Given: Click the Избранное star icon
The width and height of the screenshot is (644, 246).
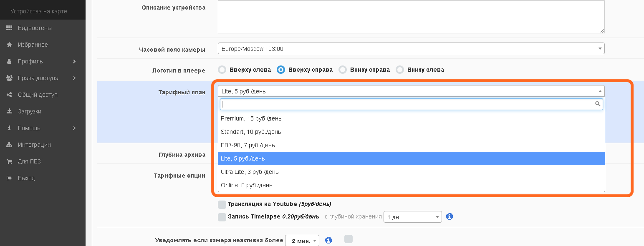Looking at the screenshot, I should pos(9,45).
